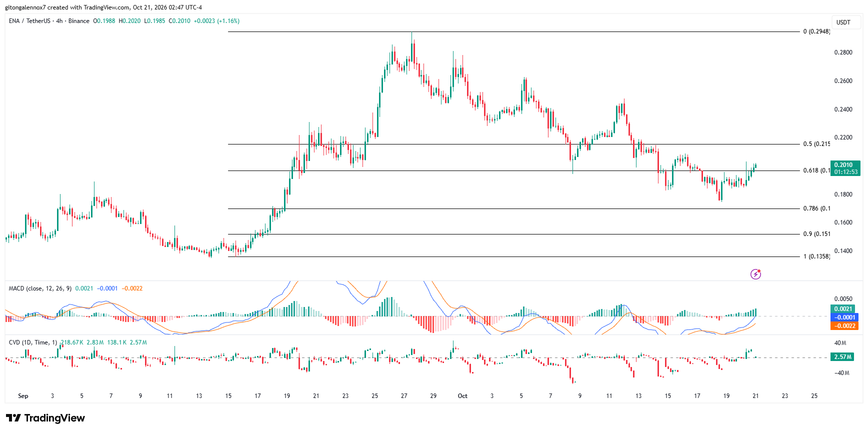The image size is (868, 433).
Task: Click the 0.1400 price axis label
Action: [x=843, y=251]
